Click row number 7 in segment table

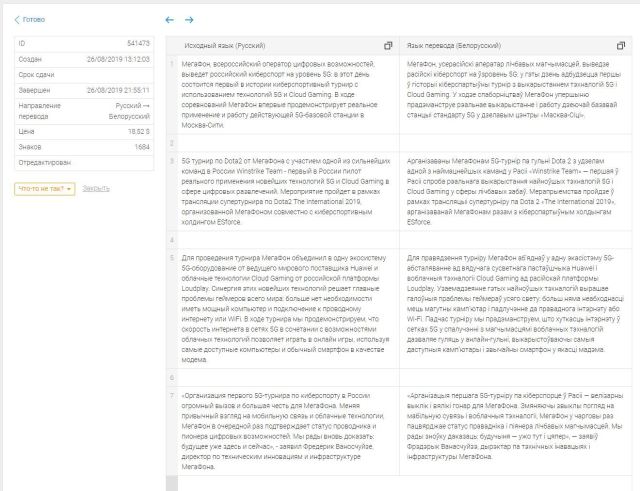click(172, 395)
